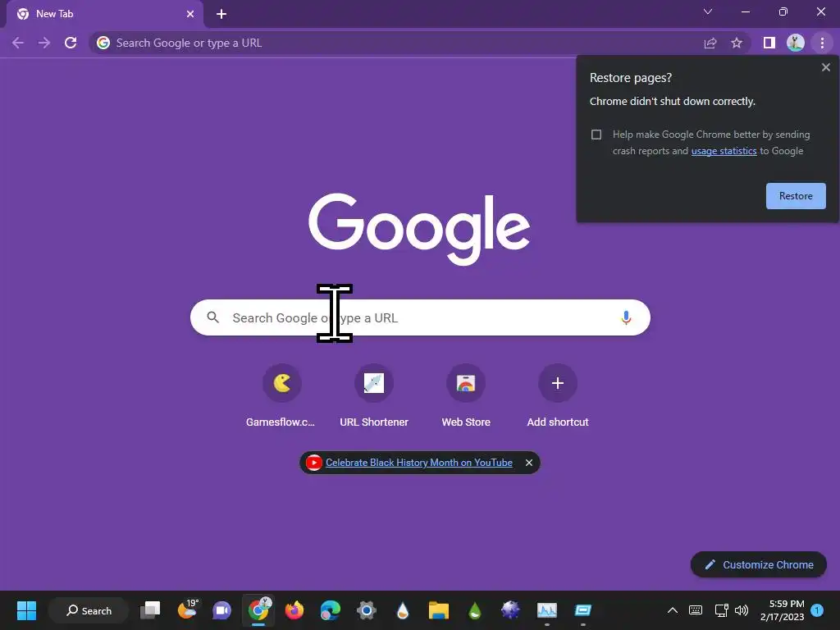Select the New Tab tab

pyautogui.click(x=104, y=14)
